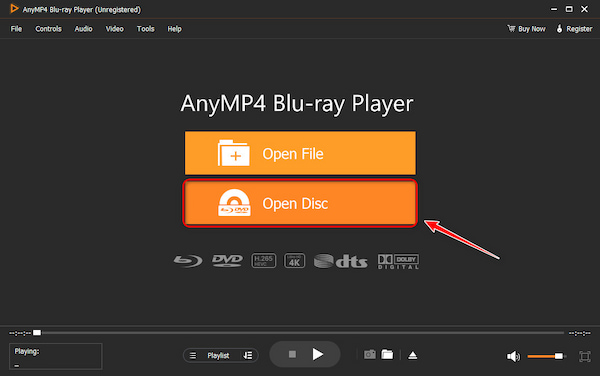Open the Tools menu

[145, 29]
